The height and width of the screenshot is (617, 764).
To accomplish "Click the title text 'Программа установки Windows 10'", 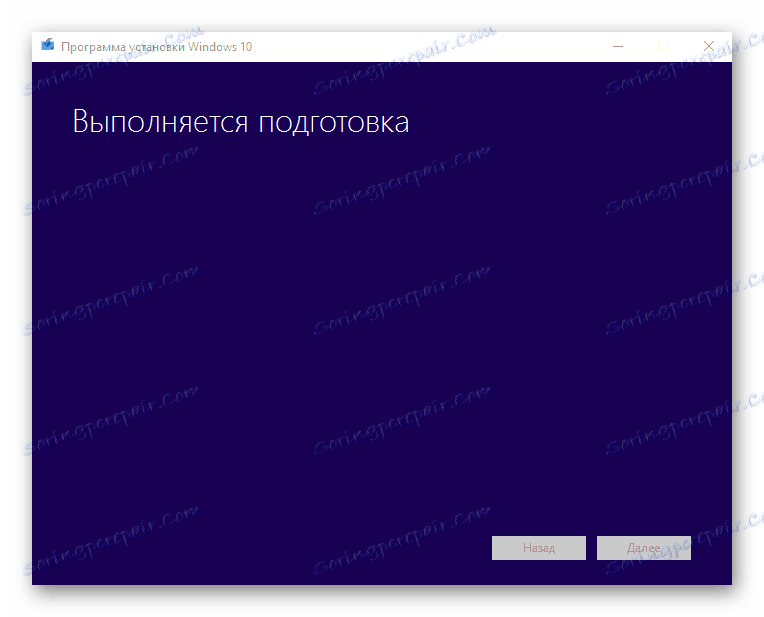I will pyautogui.click(x=156, y=47).
